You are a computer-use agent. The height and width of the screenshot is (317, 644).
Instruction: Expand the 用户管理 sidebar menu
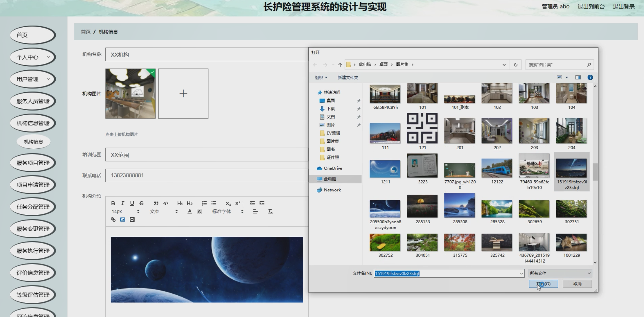click(x=32, y=79)
